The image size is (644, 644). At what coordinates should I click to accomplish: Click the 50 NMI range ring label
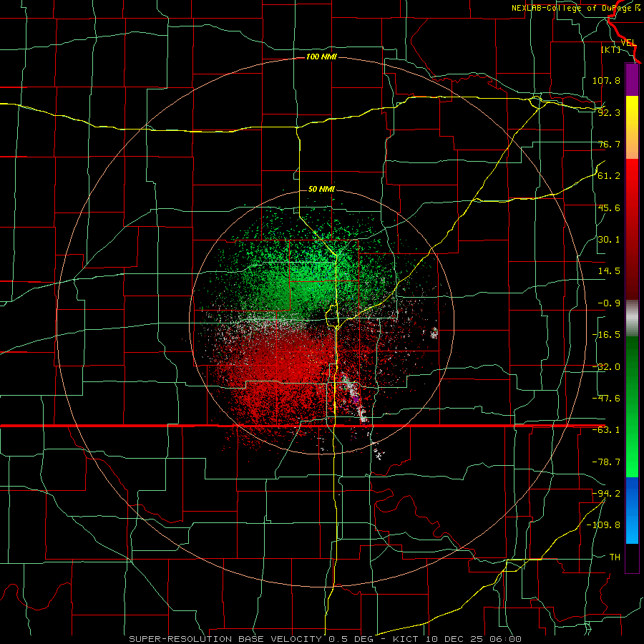point(321,189)
